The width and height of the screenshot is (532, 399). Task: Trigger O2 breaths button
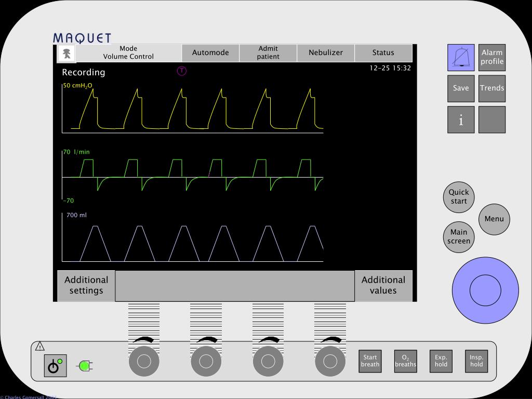(405, 361)
